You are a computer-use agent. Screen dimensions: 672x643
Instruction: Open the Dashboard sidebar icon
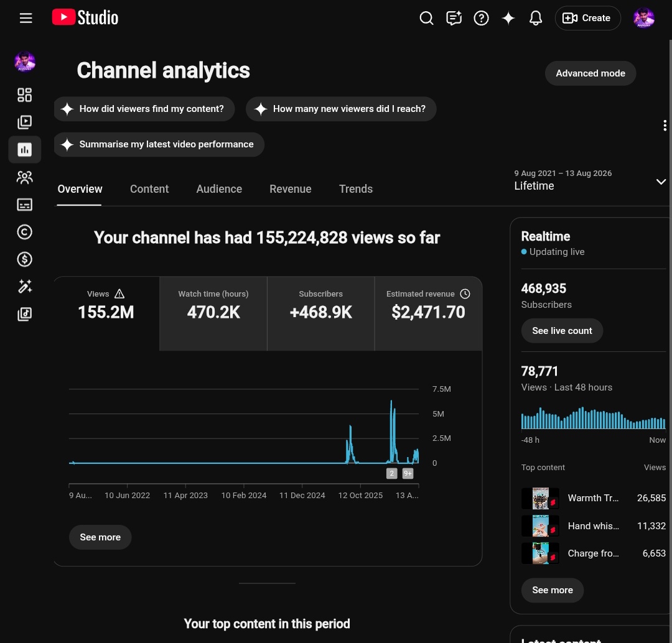pyautogui.click(x=24, y=95)
